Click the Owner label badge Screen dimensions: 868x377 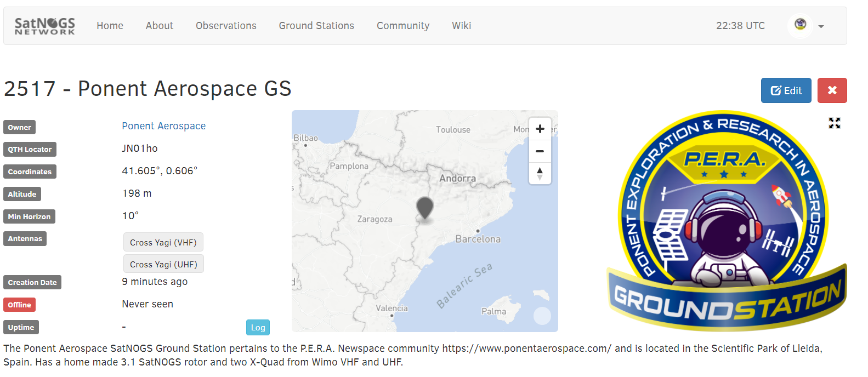tap(20, 127)
